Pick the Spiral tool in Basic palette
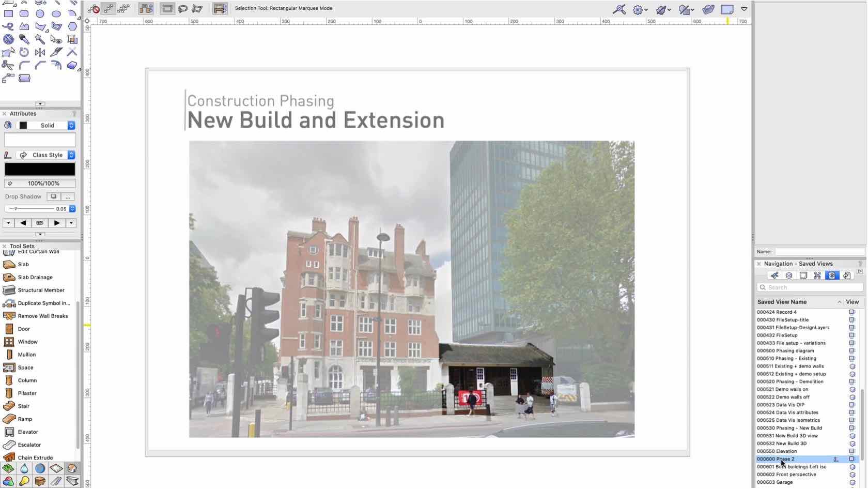 pos(8,39)
